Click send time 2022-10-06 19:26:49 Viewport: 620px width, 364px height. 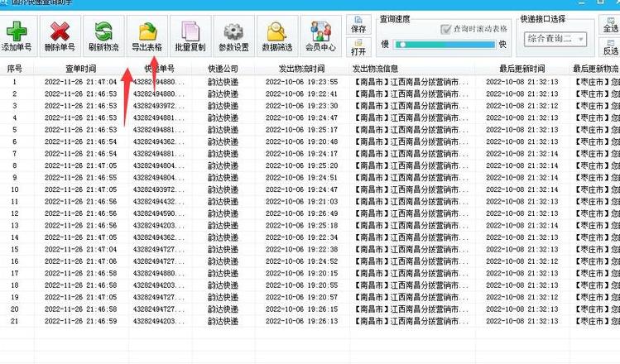(301, 213)
